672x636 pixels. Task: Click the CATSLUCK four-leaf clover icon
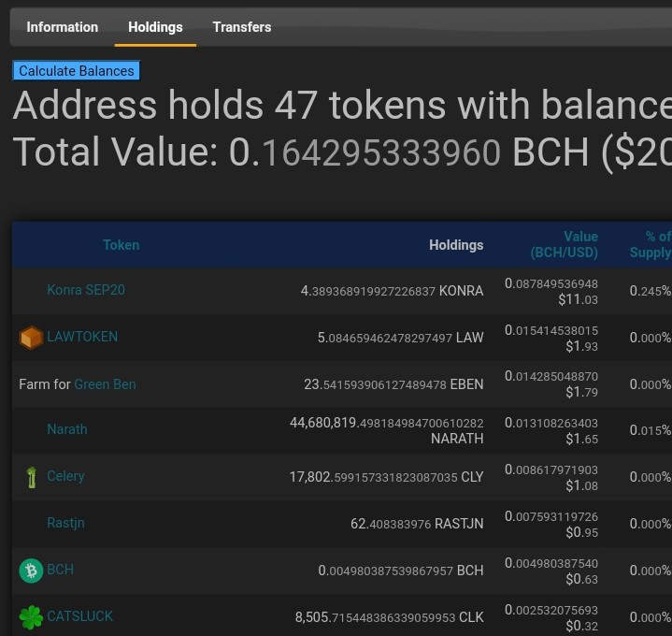tap(31, 617)
